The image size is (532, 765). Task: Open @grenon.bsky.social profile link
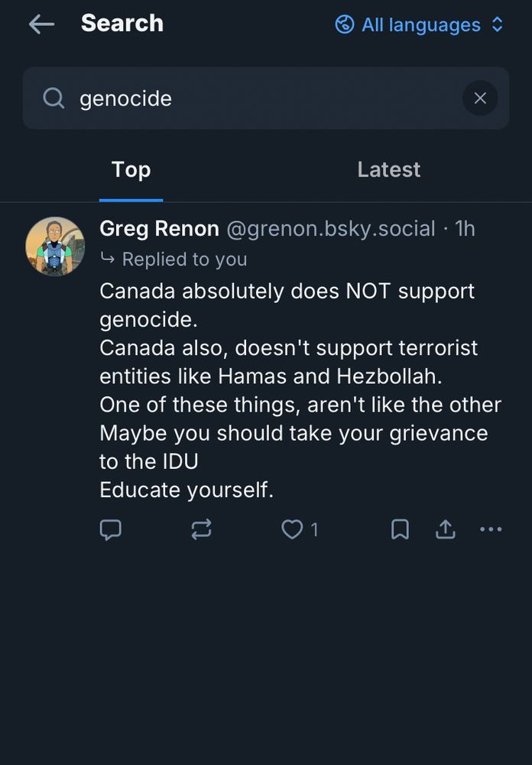tap(330, 228)
